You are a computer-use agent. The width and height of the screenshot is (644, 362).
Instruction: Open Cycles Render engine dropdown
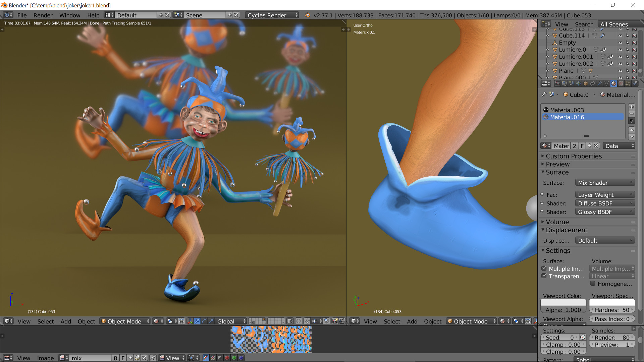pyautogui.click(x=272, y=15)
